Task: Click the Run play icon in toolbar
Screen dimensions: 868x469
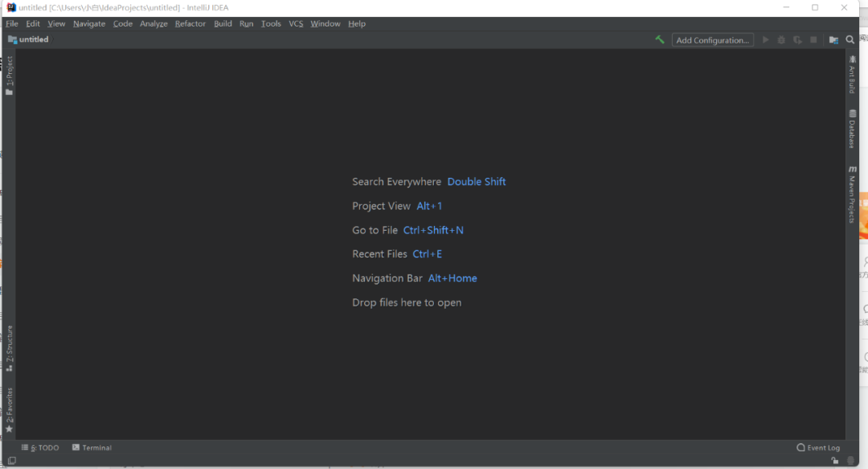Action: [x=765, y=39]
